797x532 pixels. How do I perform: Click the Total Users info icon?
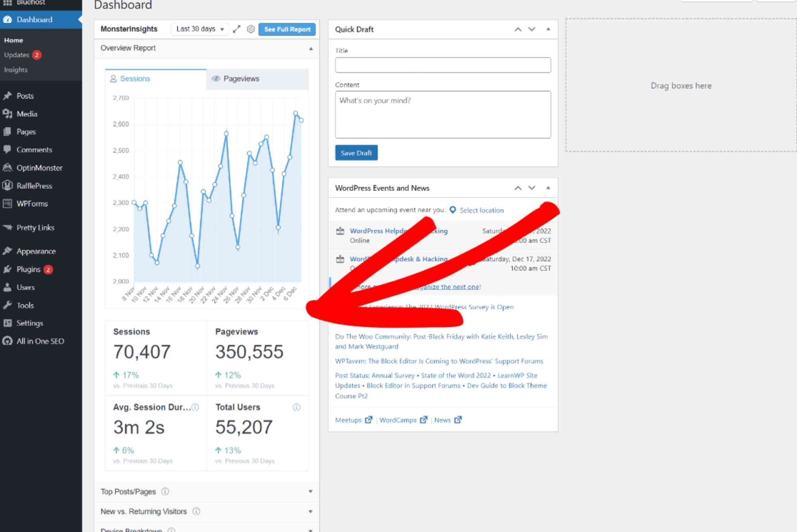(x=296, y=407)
